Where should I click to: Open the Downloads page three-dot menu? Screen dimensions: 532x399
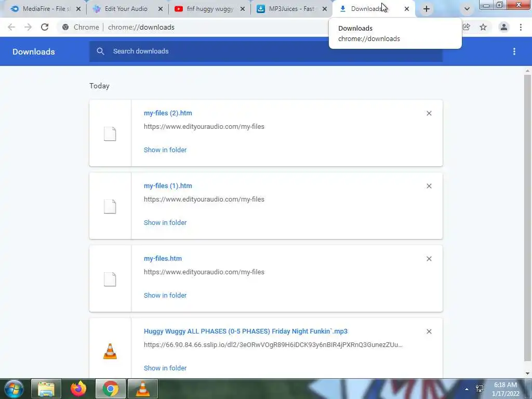[x=514, y=51]
